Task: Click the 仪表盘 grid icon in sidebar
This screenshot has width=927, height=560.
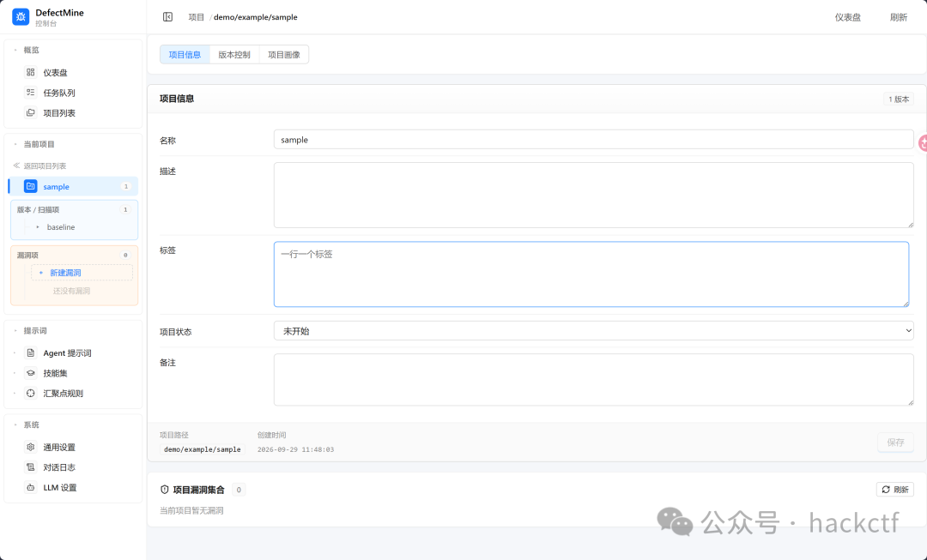Action: point(31,72)
